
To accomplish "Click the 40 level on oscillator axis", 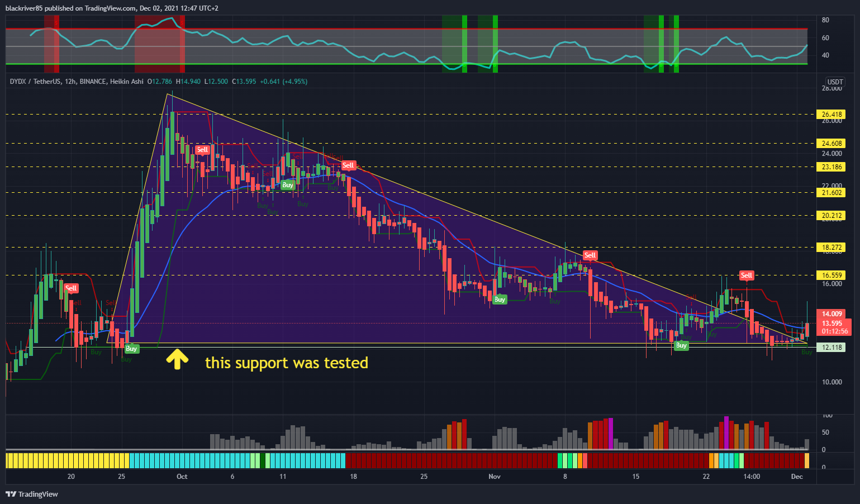I will tap(825, 55).
